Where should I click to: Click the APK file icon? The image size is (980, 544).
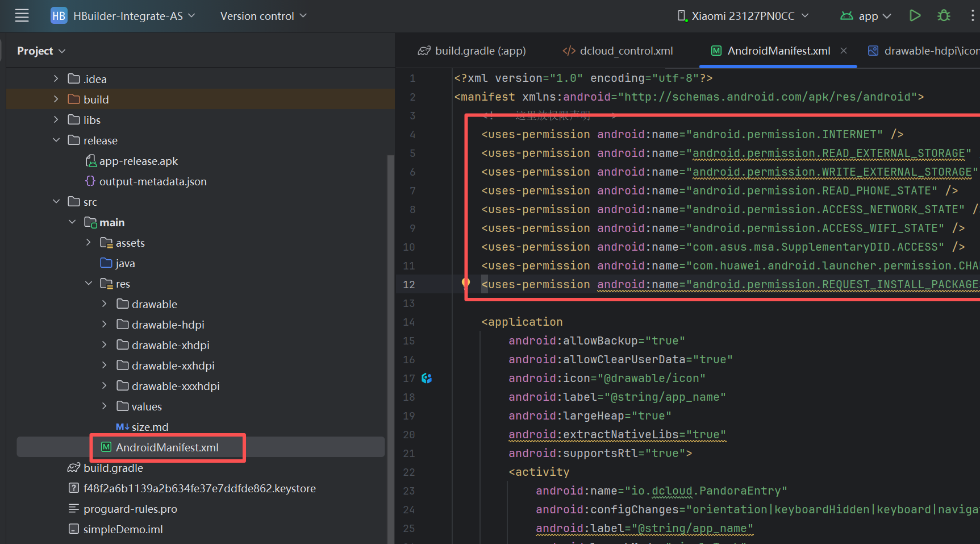click(91, 161)
